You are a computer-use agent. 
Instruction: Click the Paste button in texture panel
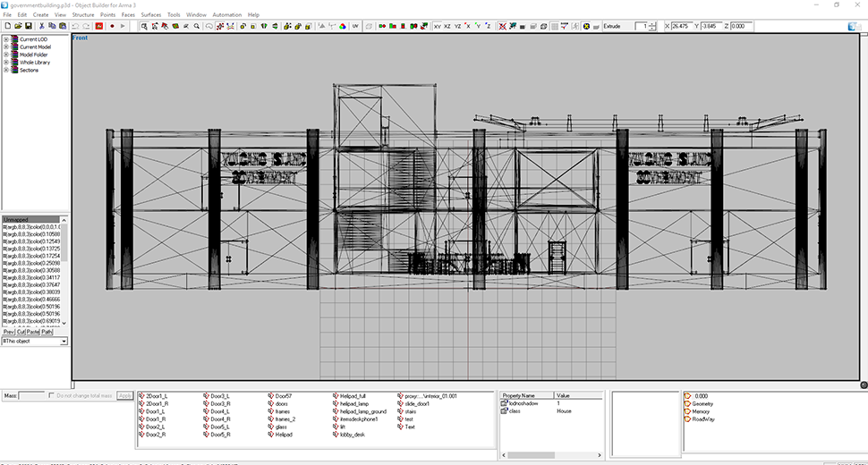pyautogui.click(x=32, y=332)
